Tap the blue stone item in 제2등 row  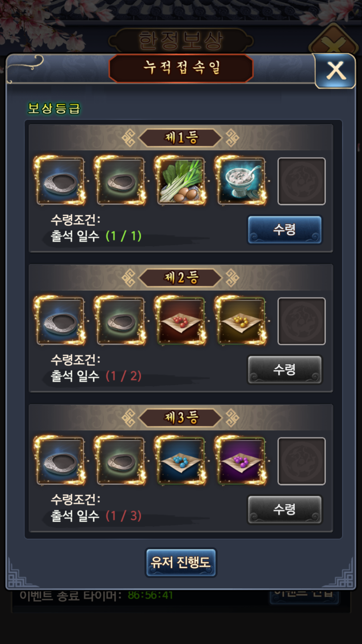(x=60, y=321)
